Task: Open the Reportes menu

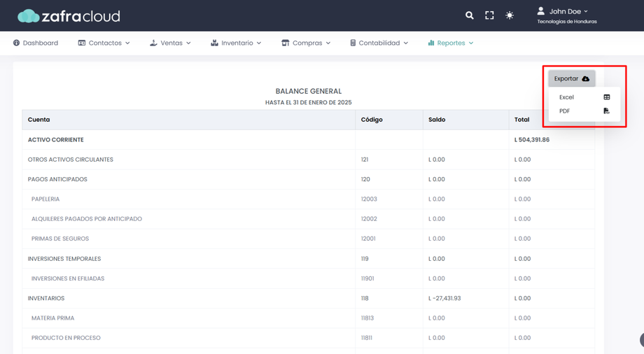Action: coord(450,43)
